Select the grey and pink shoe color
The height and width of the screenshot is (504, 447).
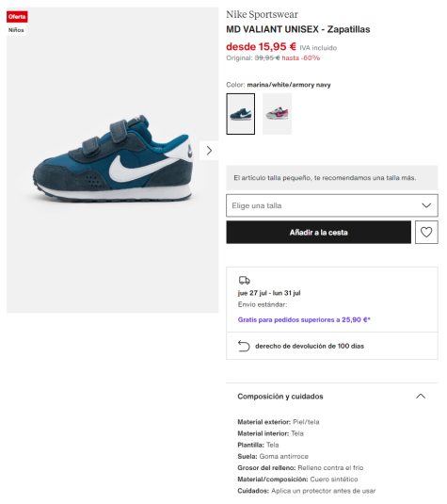277,114
